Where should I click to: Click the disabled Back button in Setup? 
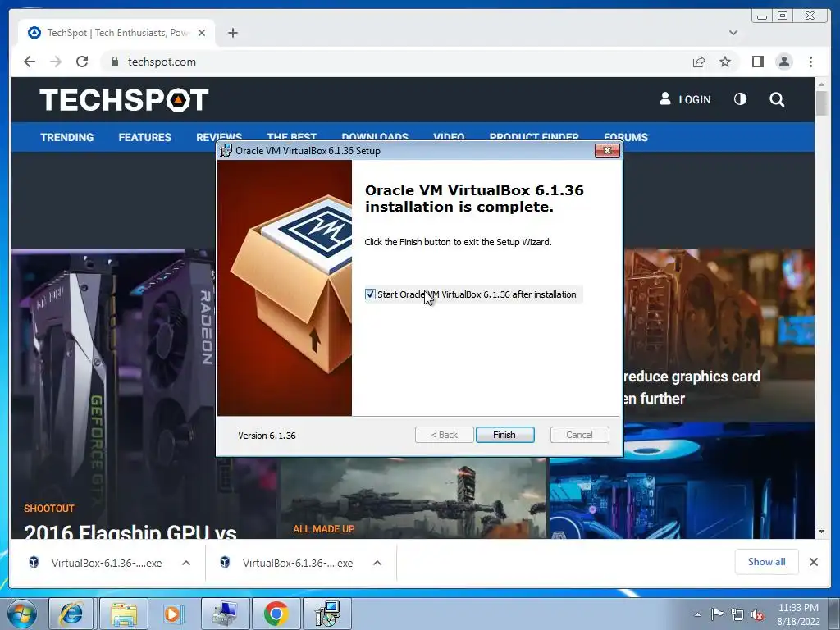click(x=444, y=435)
